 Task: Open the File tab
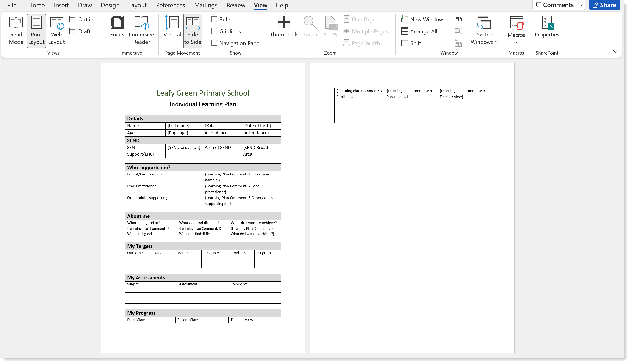12,5
